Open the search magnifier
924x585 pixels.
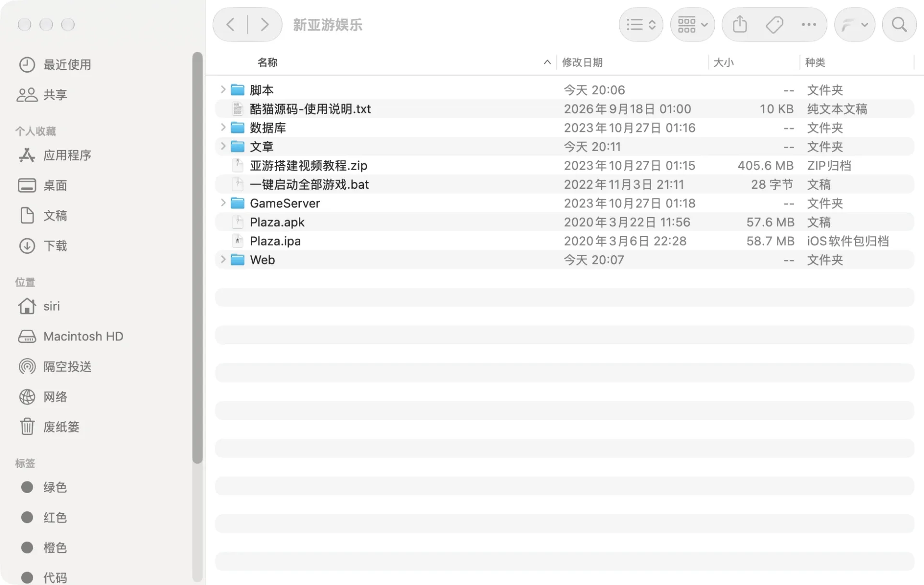(899, 25)
